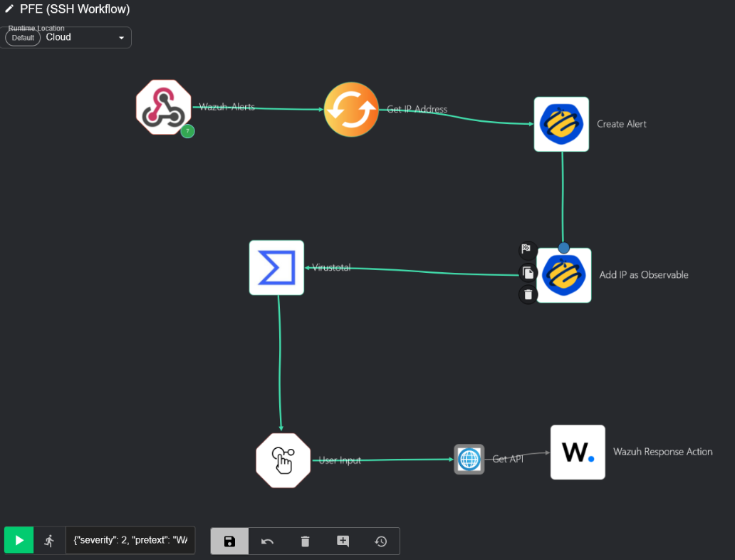Click the Default runtime chip
Viewport: 735px width, 560px height.
[x=23, y=38]
